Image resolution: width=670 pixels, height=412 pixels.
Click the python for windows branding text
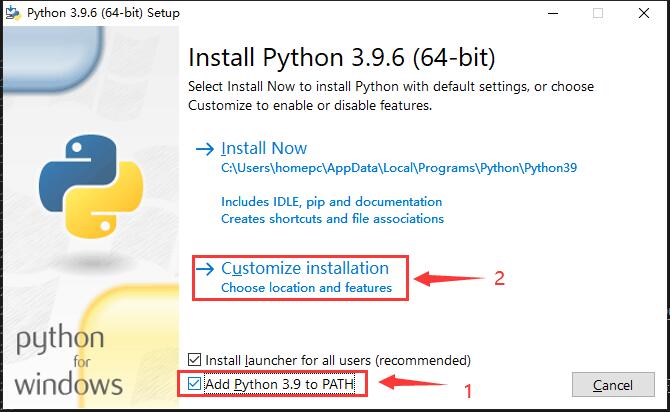pyautogui.click(x=68, y=360)
